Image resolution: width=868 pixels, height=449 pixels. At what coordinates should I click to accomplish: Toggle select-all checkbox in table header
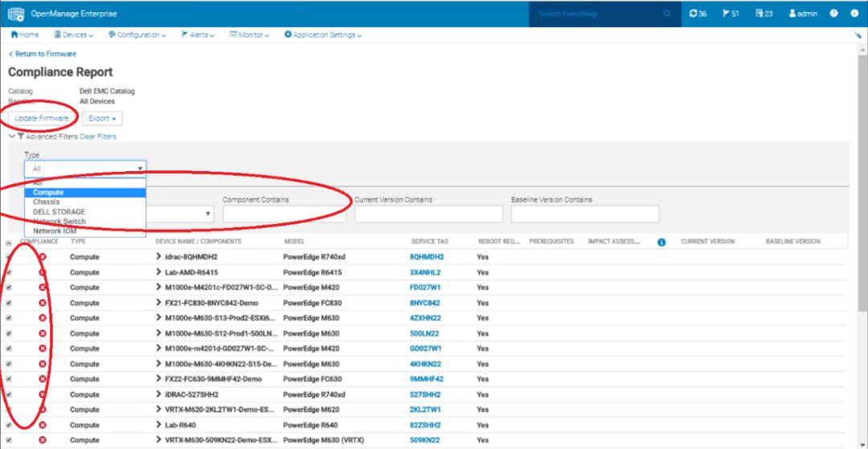click(x=8, y=243)
